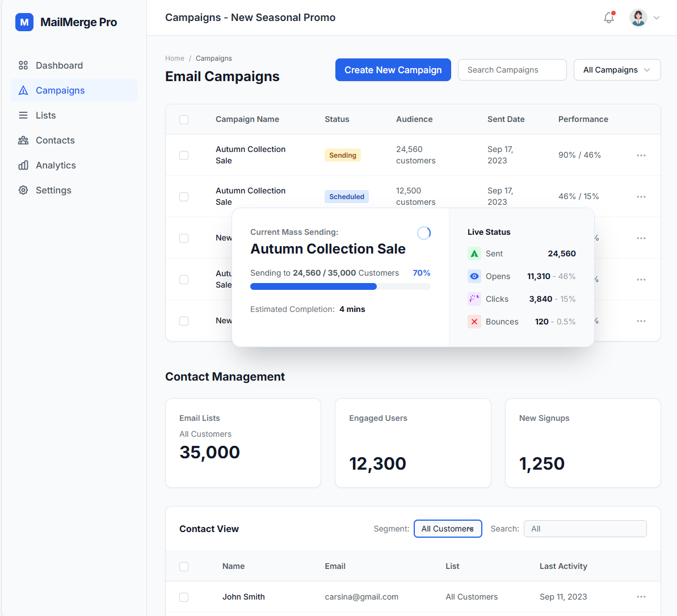The width and height of the screenshot is (677, 616).
Task: Open the Analytics bar-chart icon
Action: tap(23, 165)
